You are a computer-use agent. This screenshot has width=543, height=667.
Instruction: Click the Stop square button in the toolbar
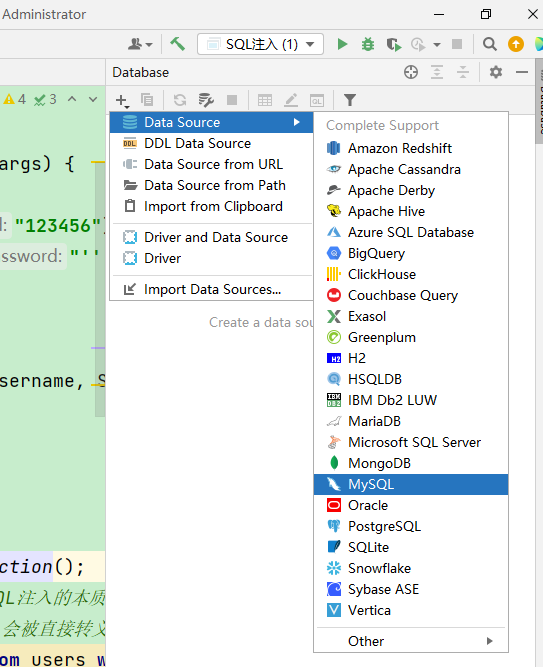(457, 44)
